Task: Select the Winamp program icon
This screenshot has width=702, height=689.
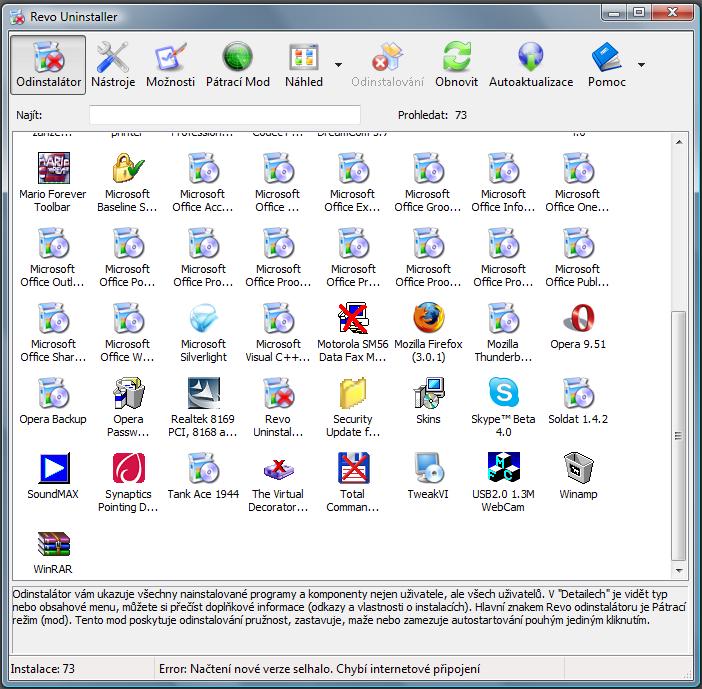Action: [578, 470]
